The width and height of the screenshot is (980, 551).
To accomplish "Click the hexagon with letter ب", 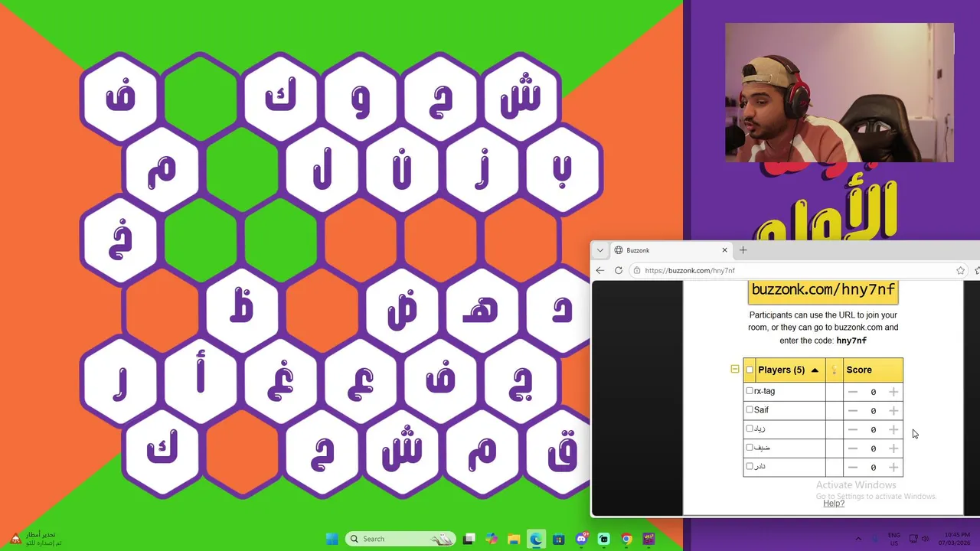I will (x=562, y=170).
